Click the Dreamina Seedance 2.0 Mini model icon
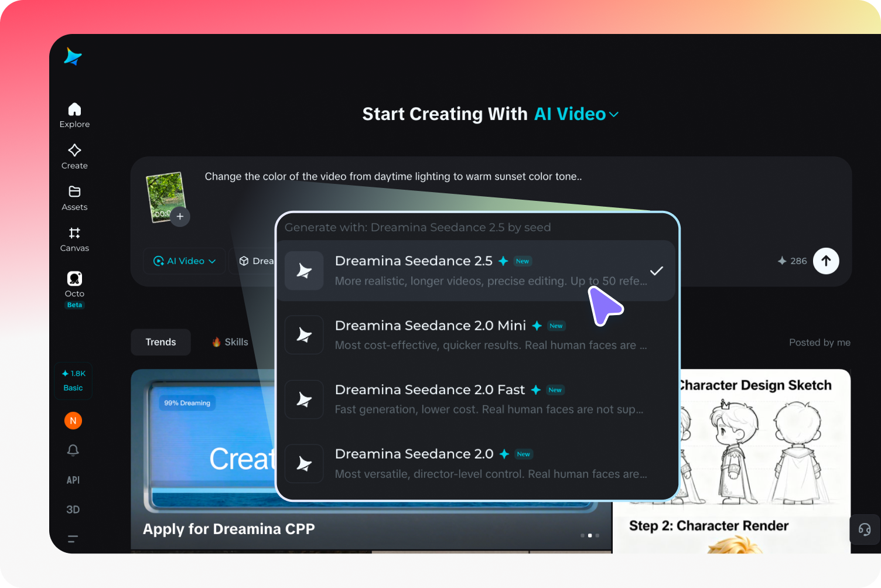The height and width of the screenshot is (588, 881). [304, 335]
